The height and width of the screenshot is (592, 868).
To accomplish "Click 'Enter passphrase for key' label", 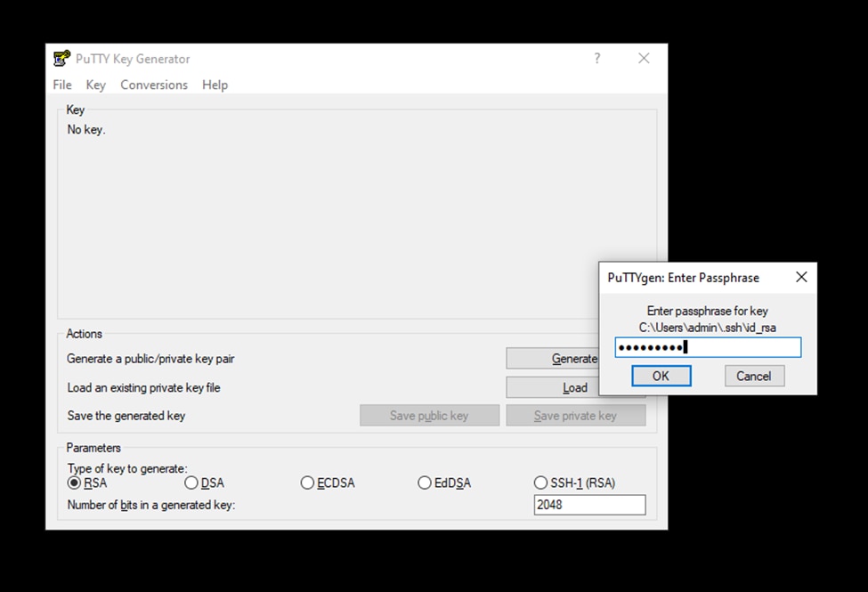I will pyautogui.click(x=708, y=311).
